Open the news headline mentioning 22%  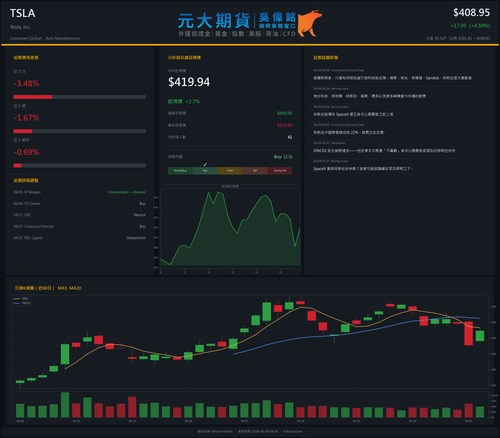coord(349,132)
